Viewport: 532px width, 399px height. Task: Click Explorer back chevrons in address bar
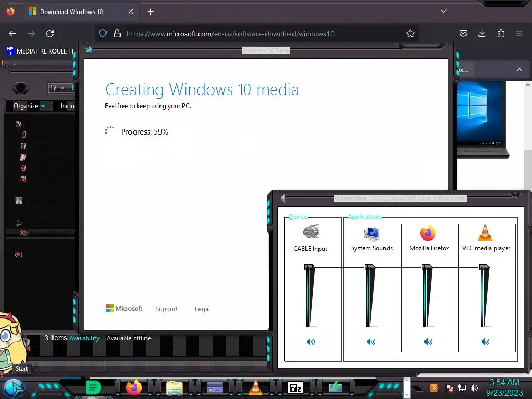point(62,88)
